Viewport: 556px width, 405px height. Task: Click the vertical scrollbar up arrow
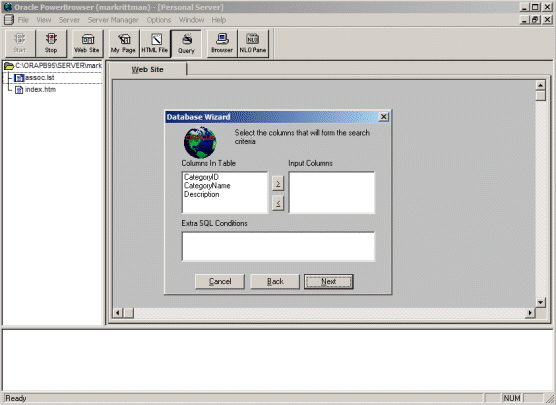click(x=540, y=85)
